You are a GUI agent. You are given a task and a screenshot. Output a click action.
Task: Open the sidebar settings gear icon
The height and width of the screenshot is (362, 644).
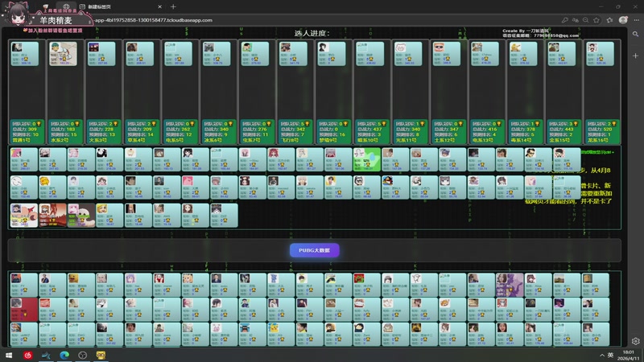pyautogui.click(x=635, y=341)
